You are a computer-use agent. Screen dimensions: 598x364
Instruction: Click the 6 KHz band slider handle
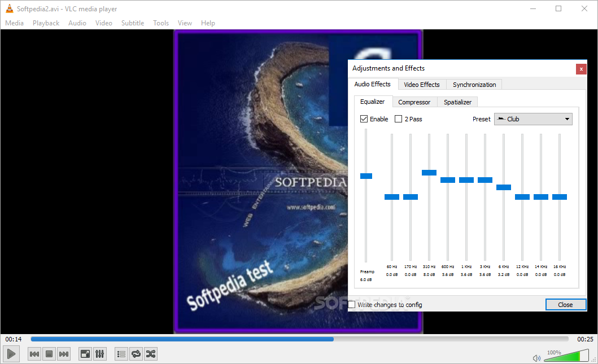point(504,187)
